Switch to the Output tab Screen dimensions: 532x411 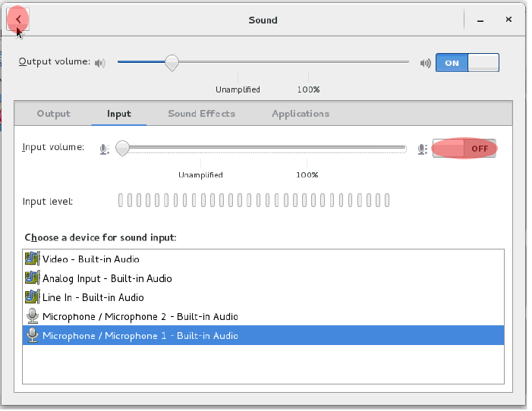[54, 114]
